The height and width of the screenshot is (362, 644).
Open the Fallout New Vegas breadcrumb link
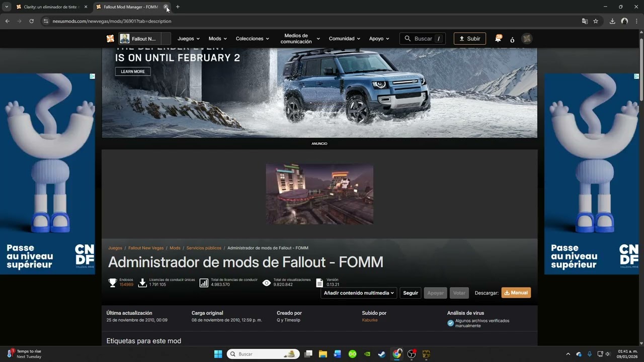[146, 248]
